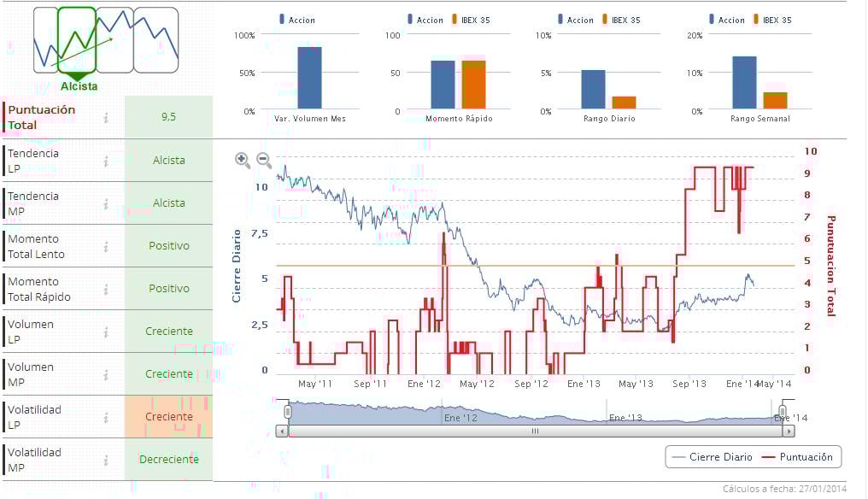
Task: Open info icon for Volumen MP
Action: tap(106, 374)
